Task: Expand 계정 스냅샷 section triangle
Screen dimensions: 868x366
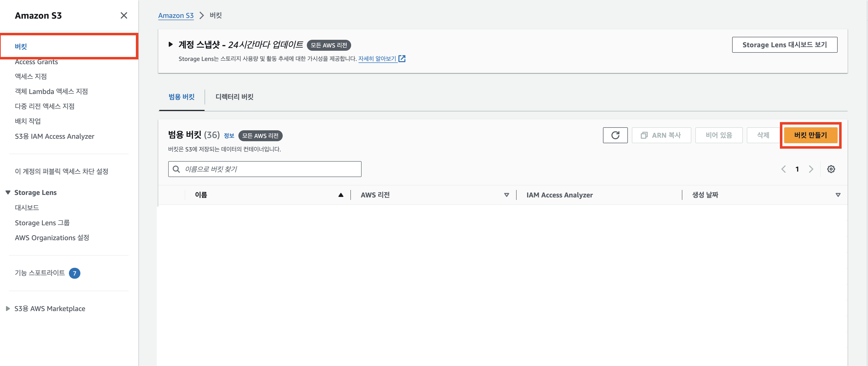Action: click(x=170, y=45)
